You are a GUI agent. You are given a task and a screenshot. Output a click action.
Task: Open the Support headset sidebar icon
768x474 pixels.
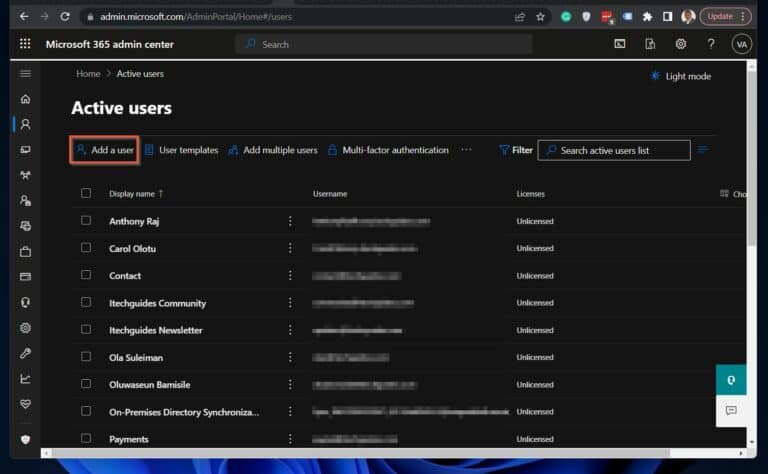pyautogui.click(x=25, y=303)
